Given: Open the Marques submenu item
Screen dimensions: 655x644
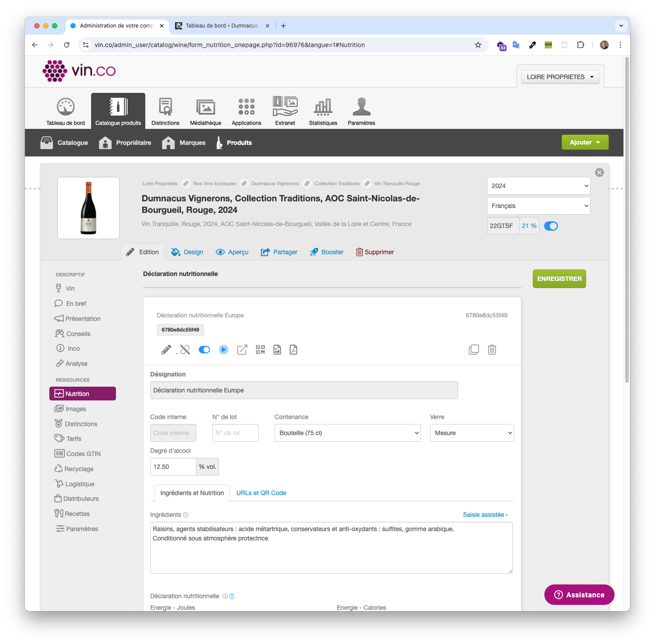Looking at the screenshot, I should coord(184,143).
